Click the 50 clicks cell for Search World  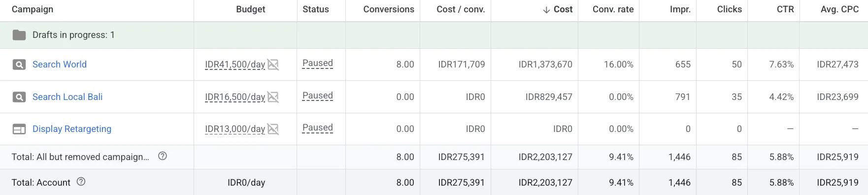pyautogui.click(x=737, y=65)
